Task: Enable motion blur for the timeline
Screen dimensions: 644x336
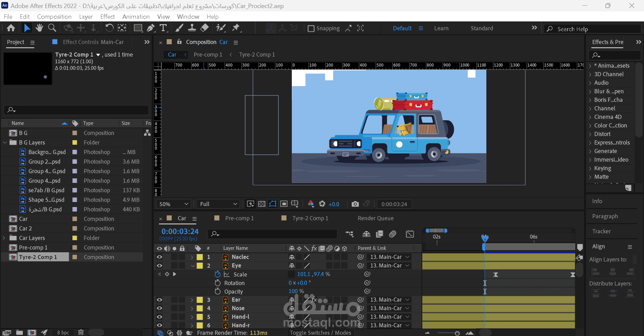Action: point(393,234)
